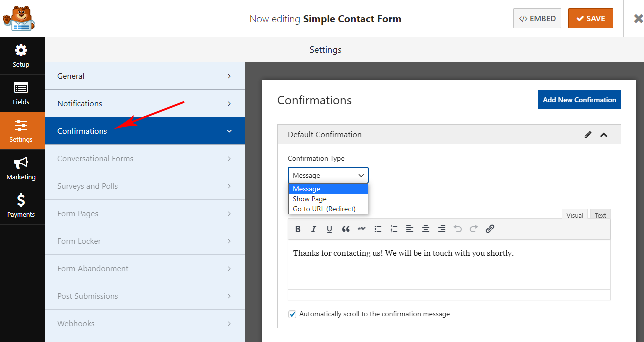Insert a link with the chain icon

[490, 229]
